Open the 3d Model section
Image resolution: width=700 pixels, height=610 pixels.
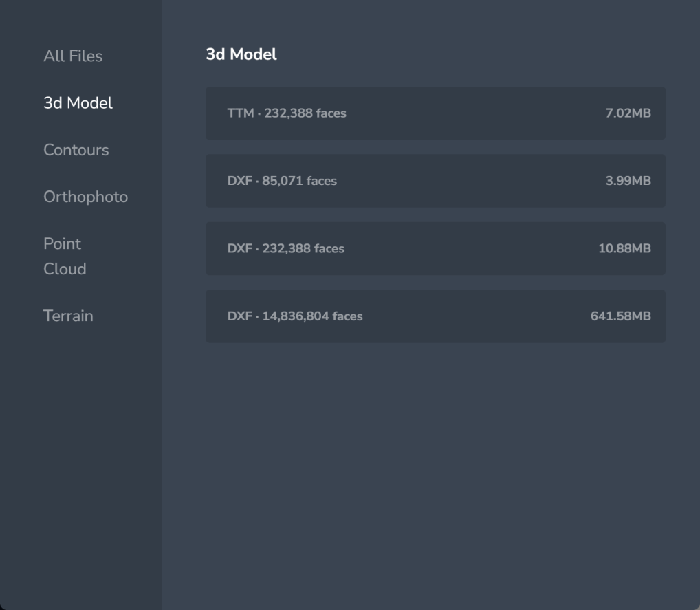[76, 102]
